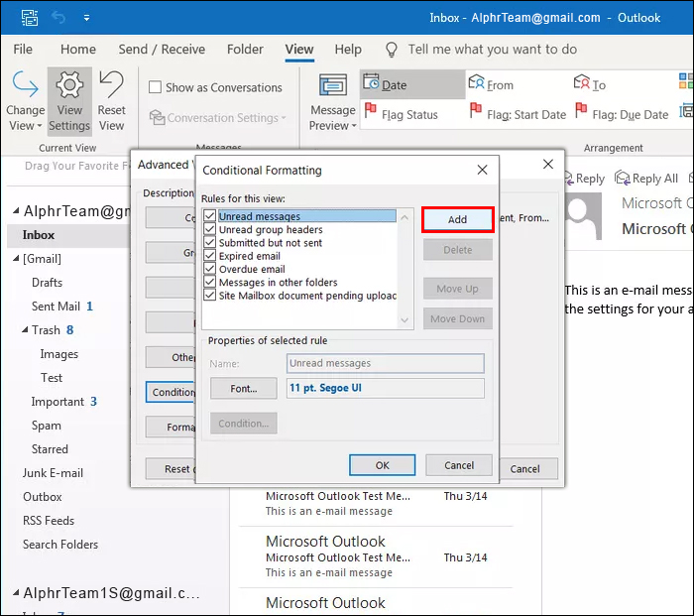694x616 pixels.
Task: Arrange messages by To
Action: pyautogui.click(x=590, y=84)
